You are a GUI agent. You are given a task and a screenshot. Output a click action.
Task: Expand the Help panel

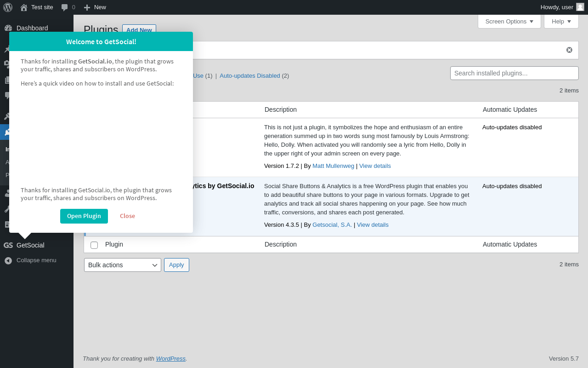pos(561,21)
